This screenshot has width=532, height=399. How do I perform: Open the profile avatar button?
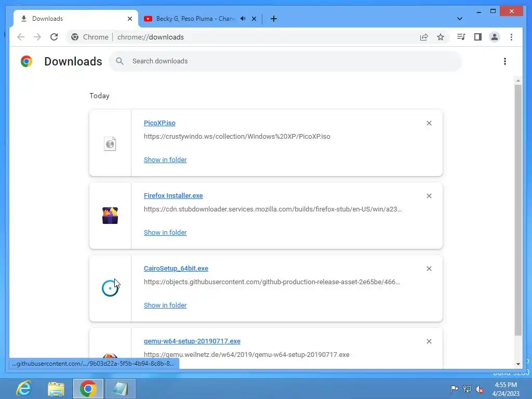[495, 37]
